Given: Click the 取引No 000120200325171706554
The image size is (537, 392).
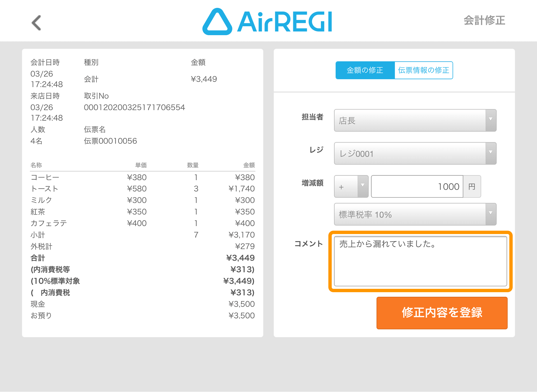Looking at the screenshot, I should pyautogui.click(x=135, y=107).
